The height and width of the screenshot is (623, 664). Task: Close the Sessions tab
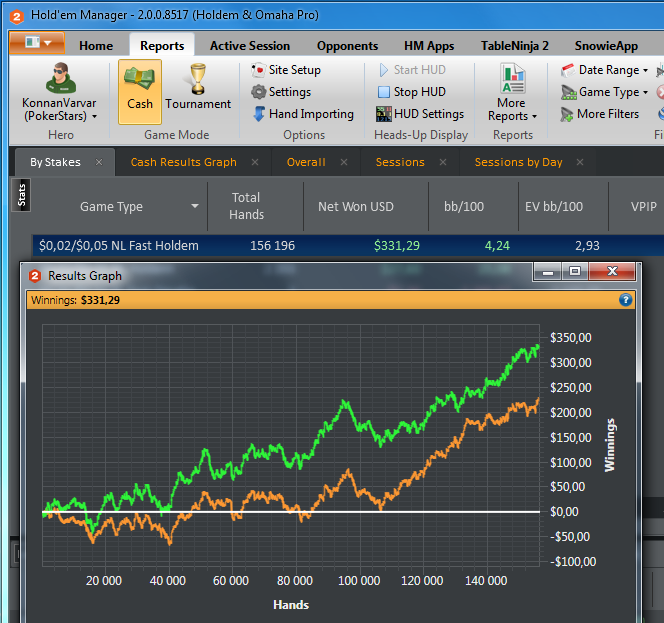click(x=443, y=162)
